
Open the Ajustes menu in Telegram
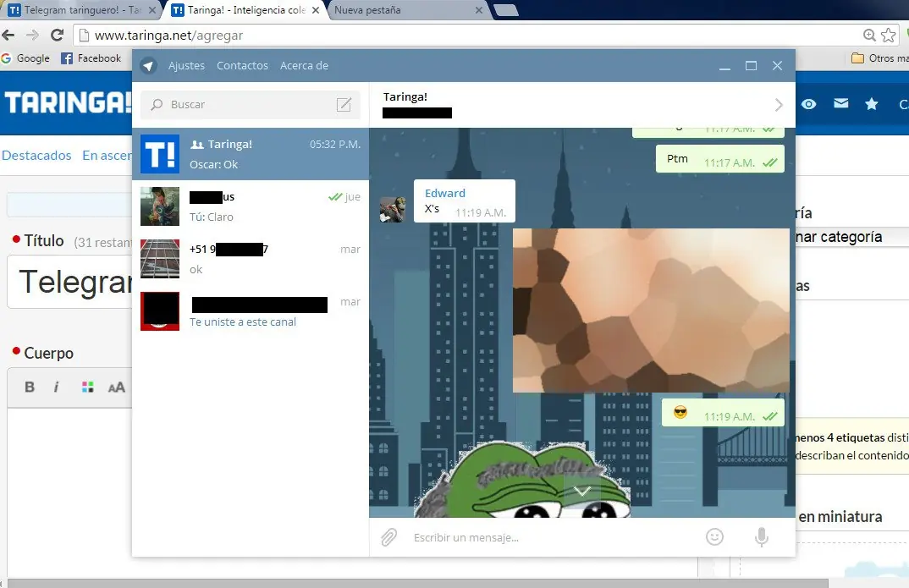(186, 65)
